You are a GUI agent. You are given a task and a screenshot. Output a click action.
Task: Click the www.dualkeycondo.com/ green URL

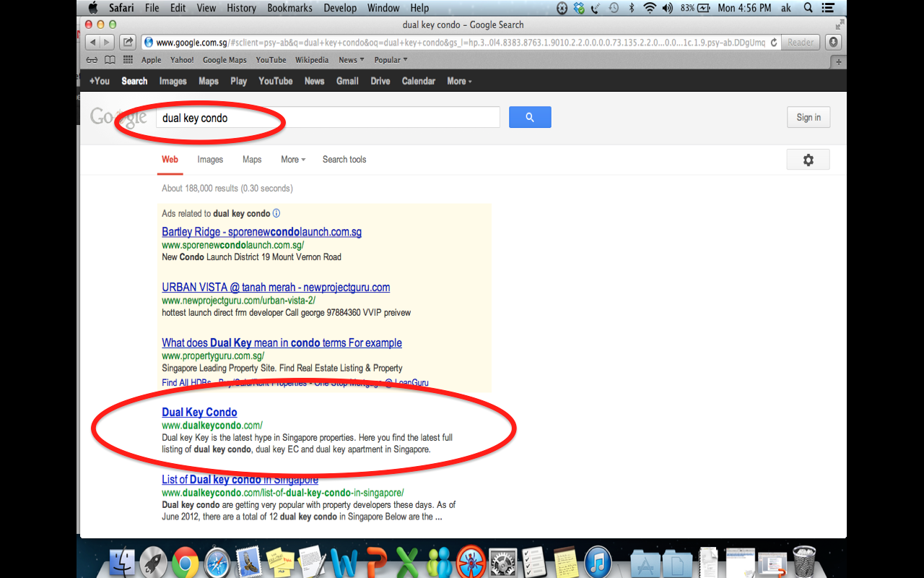[x=212, y=426]
